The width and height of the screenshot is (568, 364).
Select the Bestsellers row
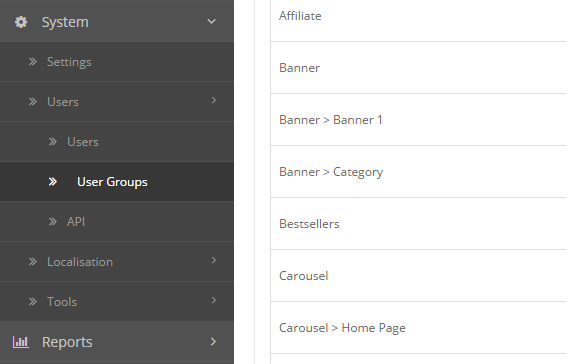418,224
